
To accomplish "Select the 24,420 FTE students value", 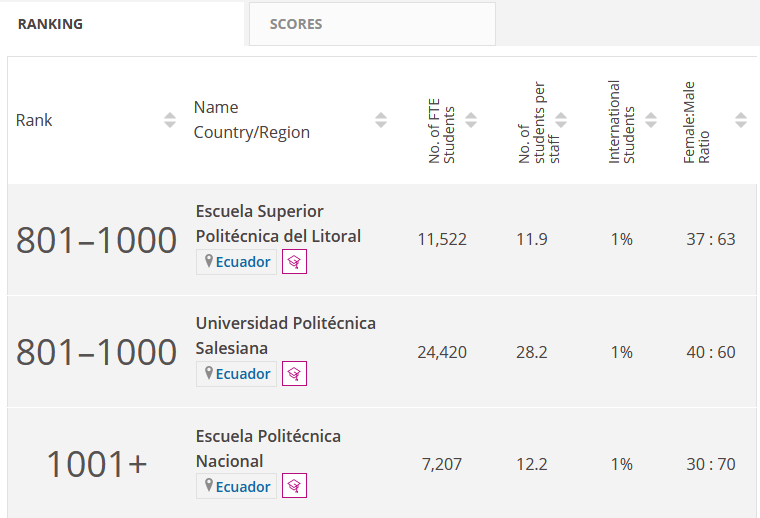I will [442, 352].
